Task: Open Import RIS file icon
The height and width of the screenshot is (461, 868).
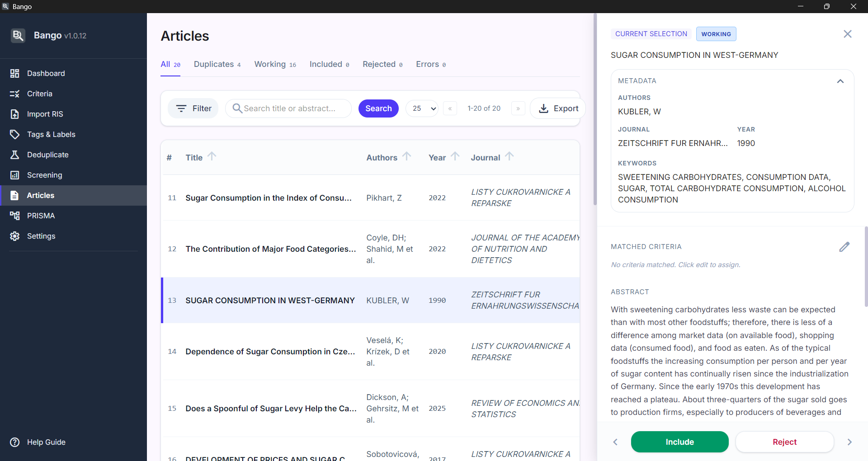Action: pos(15,114)
